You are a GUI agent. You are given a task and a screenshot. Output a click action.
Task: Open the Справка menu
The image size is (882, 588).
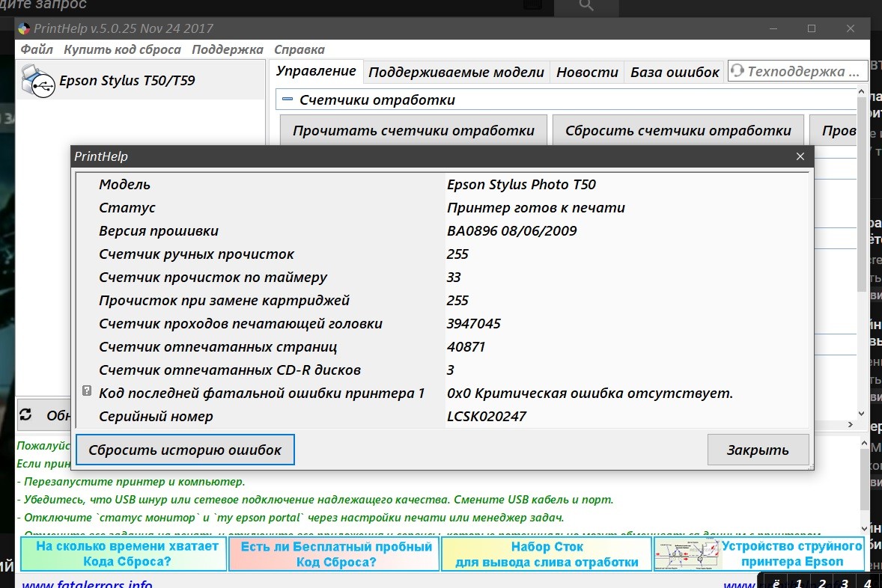pyautogui.click(x=299, y=49)
